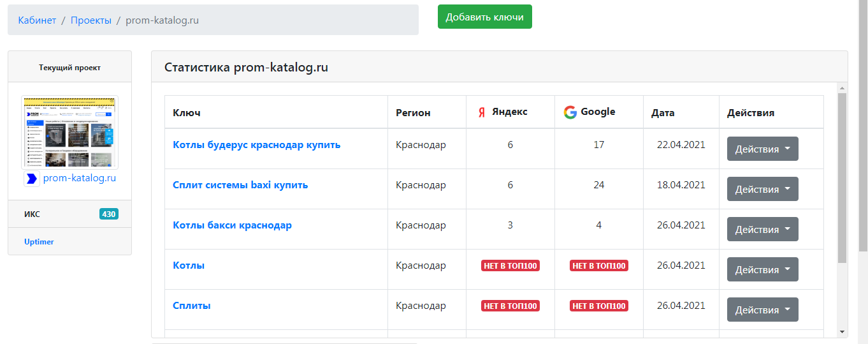
Task: Click the table's scroll down arrow
Action: click(842, 332)
